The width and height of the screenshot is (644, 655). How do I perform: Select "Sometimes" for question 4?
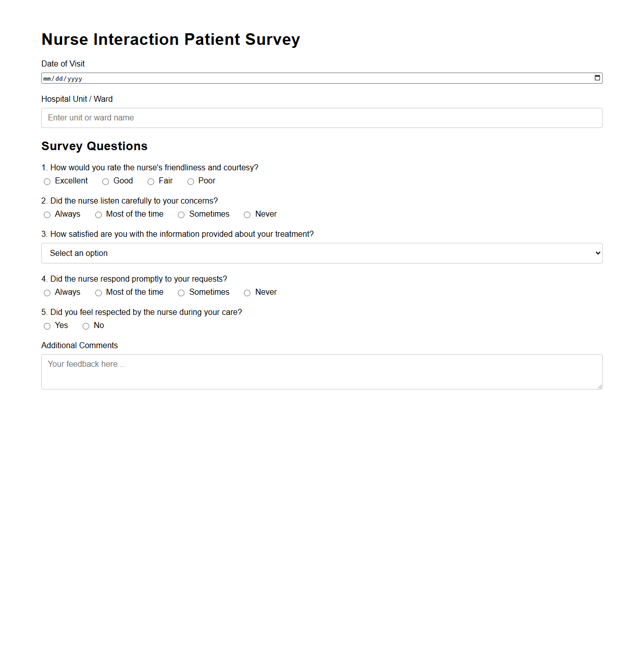coord(181,293)
